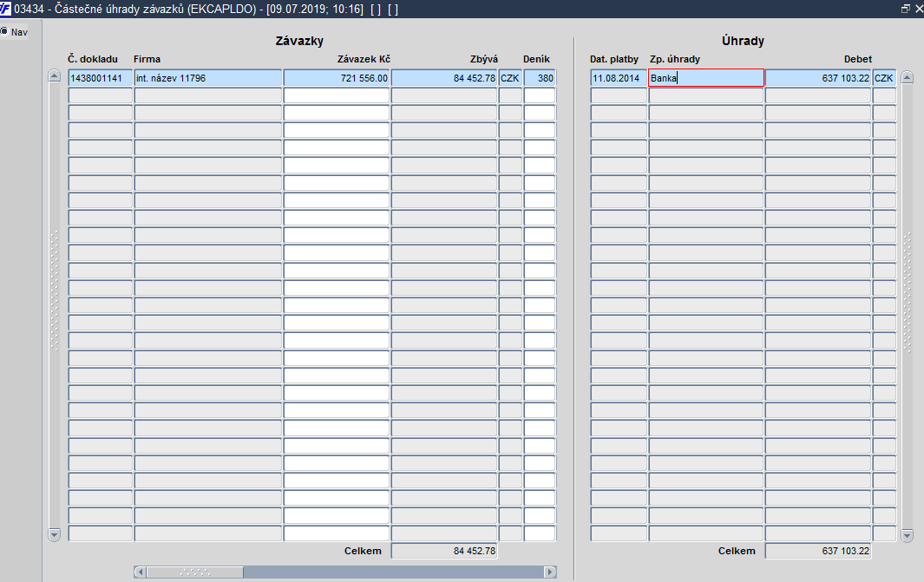Viewport: 924px width, 582px height.
Task: Click Závazky list scroll up arrow
Action: (54, 76)
